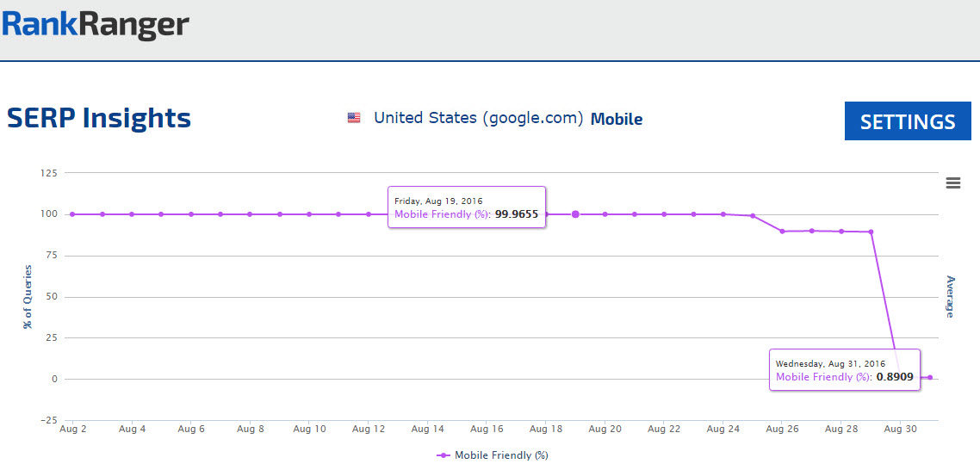Screen dimensions: 980x470
Task: Open the chart hamburger context menu
Action: (953, 182)
